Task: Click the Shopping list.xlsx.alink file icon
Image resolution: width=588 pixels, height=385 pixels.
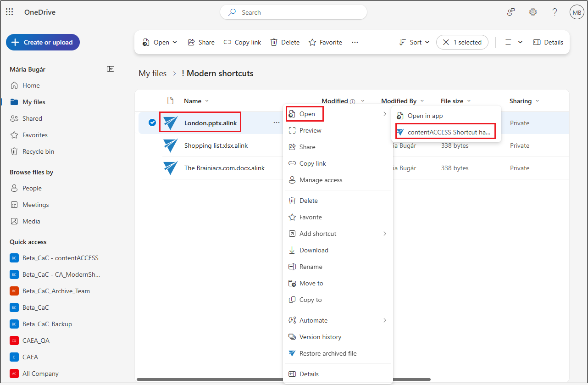Action: [x=171, y=145]
